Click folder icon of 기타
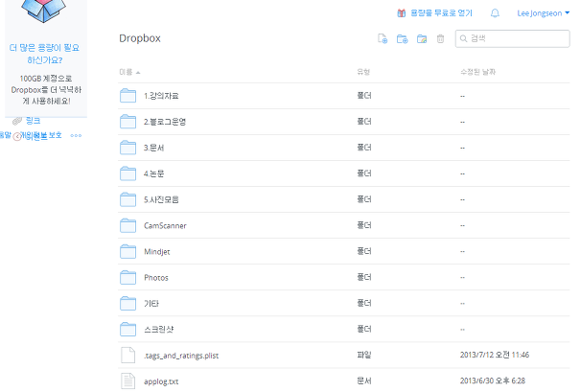The image size is (580, 392). 128,303
